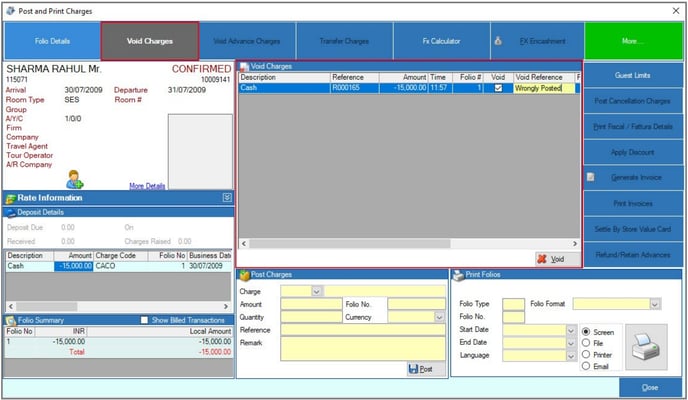Switch to the Folio Details tab

point(51,42)
